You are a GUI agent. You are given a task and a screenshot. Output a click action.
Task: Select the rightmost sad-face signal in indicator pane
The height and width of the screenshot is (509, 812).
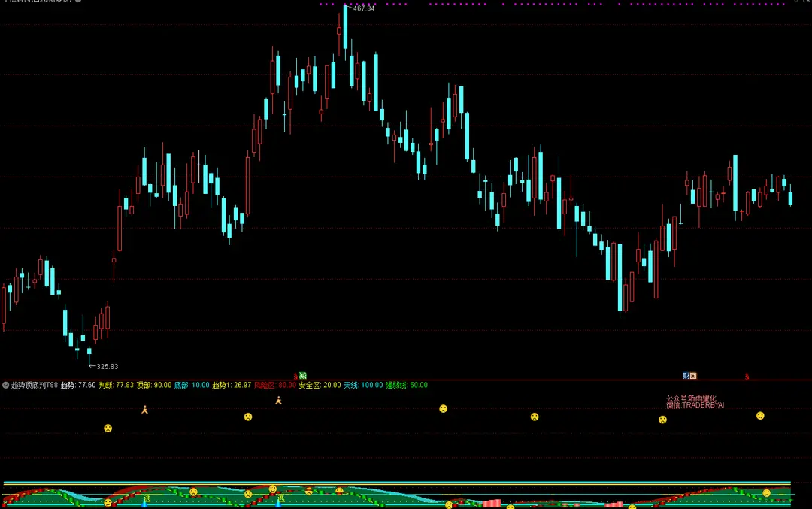pos(760,415)
